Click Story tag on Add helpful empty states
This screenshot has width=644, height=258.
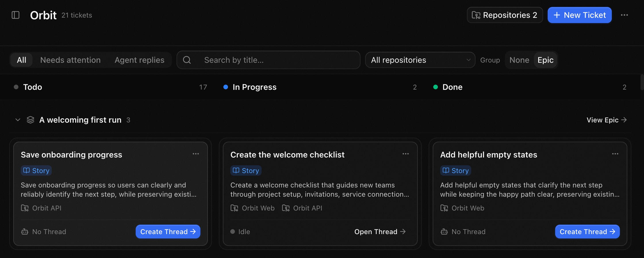(456, 170)
